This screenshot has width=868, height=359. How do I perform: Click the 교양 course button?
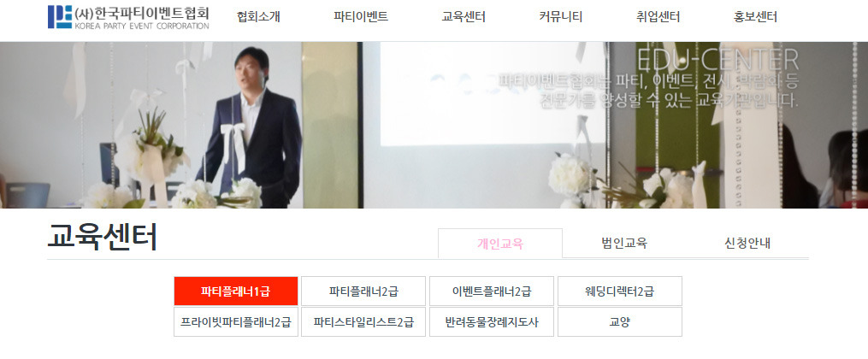tap(619, 322)
